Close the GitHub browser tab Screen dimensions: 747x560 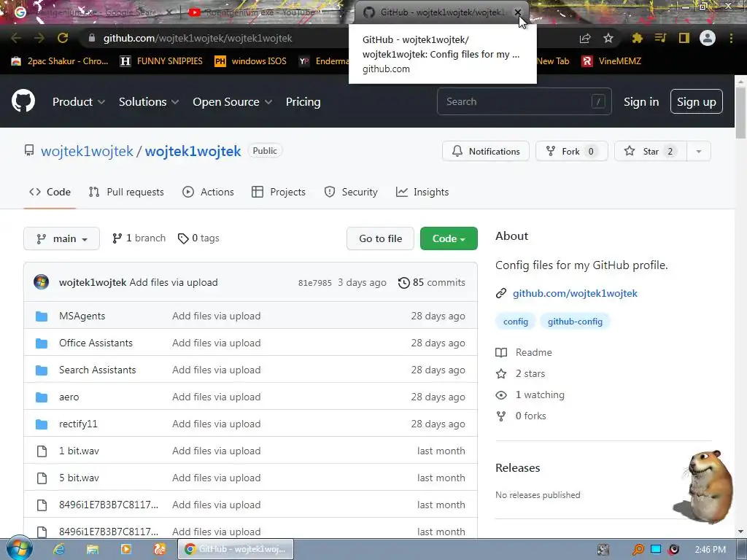(517, 12)
